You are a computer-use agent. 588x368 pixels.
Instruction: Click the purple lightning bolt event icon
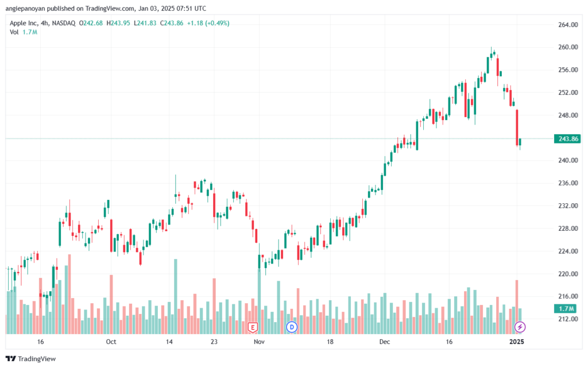coord(520,327)
